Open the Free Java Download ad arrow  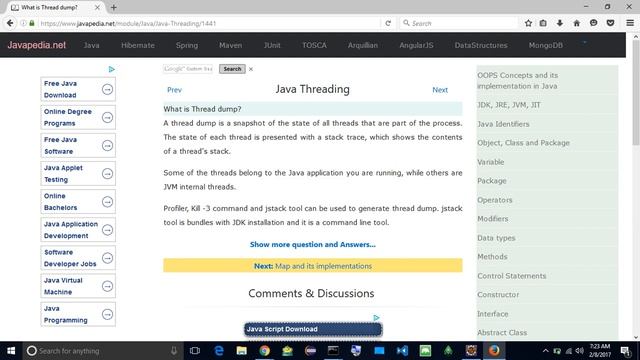[x=107, y=89]
